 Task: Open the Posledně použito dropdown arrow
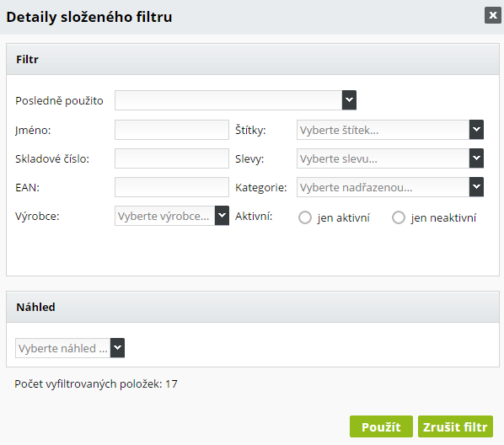349,100
